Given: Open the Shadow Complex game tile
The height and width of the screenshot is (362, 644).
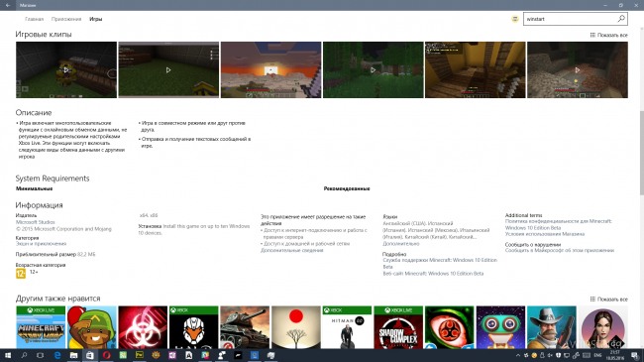Looking at the screenshot, I should click(398, 327).
